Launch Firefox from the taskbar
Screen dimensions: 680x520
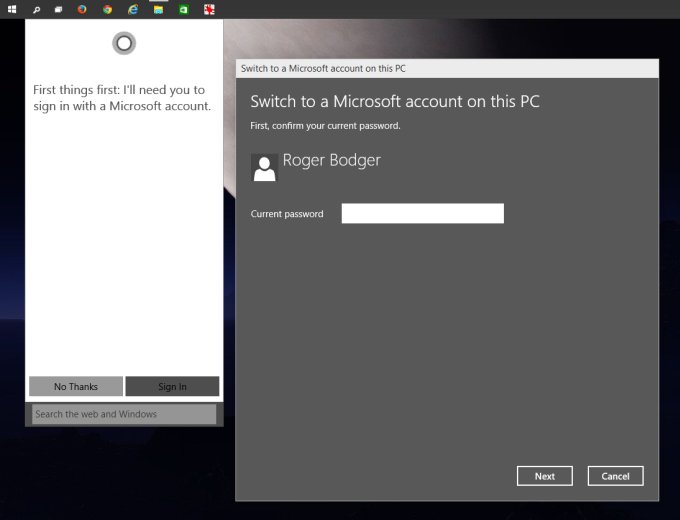coord(82,9)
